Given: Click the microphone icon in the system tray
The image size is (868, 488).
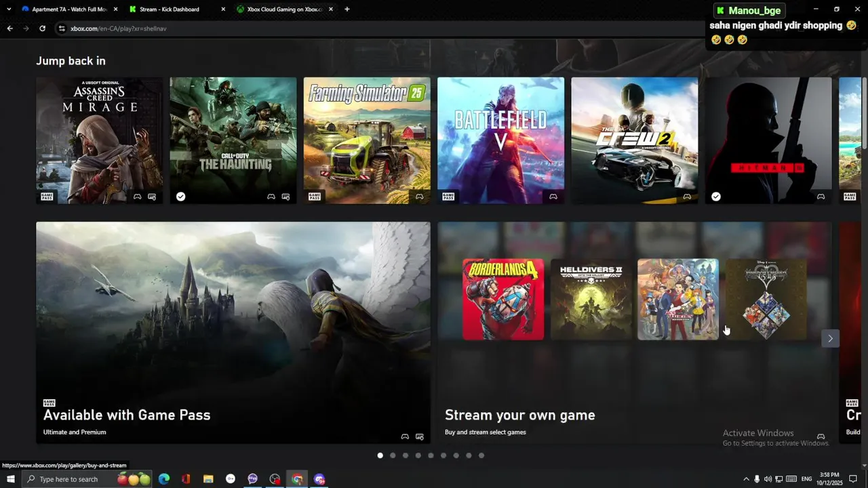Looking at the screenshot, I should pyautogui.click(x=757, y=479).
